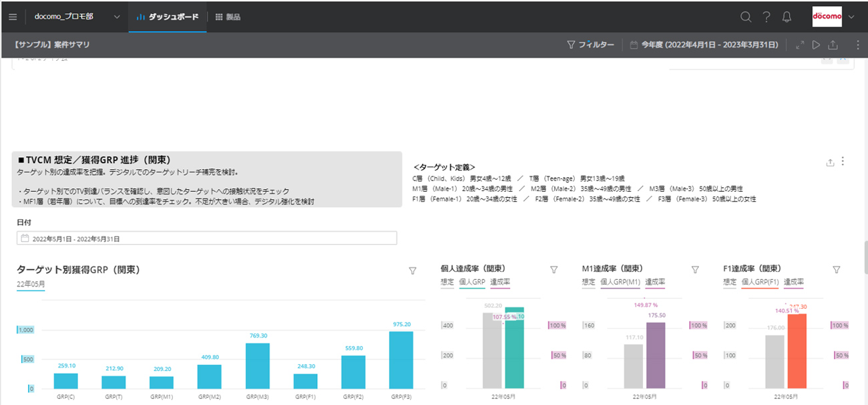Enter fullscreen mode with the expand icon
868x405 pixels.
point(799,45)
